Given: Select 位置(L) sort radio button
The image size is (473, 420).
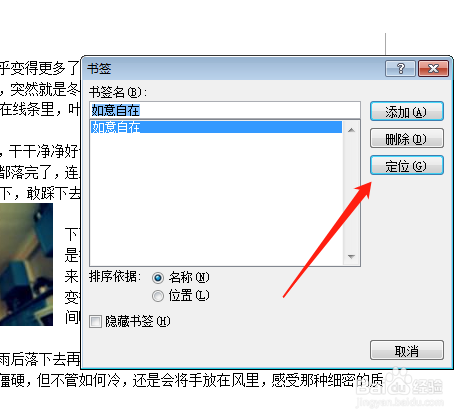Looking at the screenshot, I should (x=158, y=296).
